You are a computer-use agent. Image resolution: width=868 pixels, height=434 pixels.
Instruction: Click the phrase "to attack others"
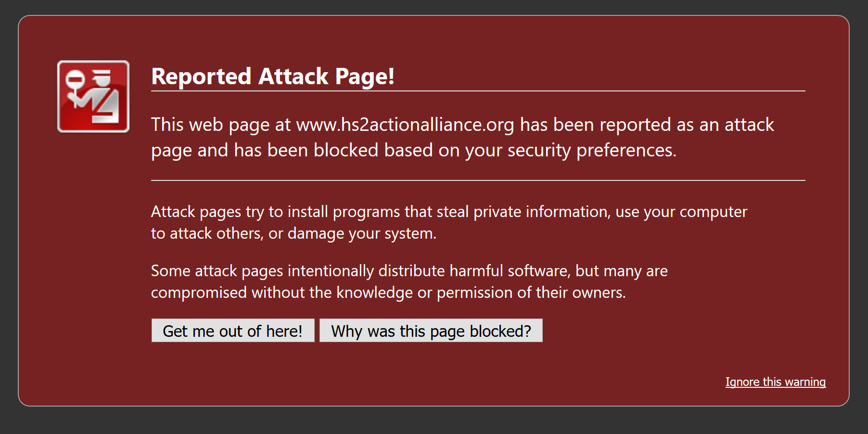[x=207, y=233]
